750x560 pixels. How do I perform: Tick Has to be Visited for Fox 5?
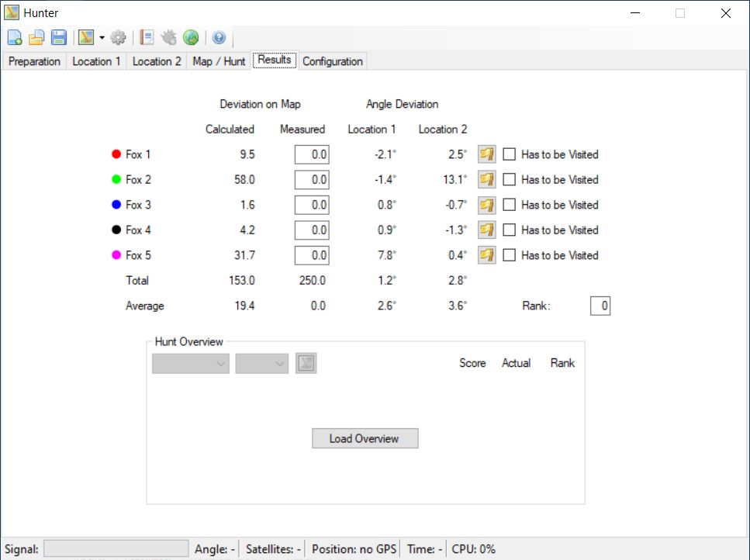pos(510,255)
